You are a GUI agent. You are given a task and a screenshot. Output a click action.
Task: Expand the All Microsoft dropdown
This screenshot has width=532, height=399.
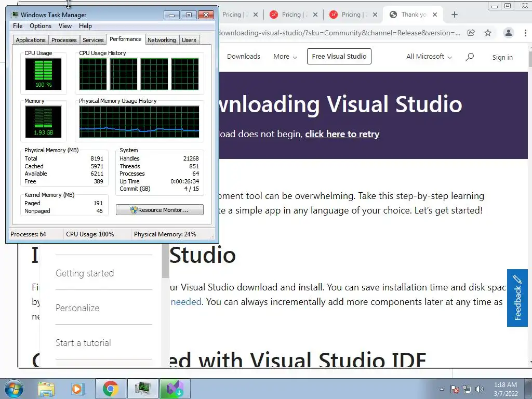(429, 57)
